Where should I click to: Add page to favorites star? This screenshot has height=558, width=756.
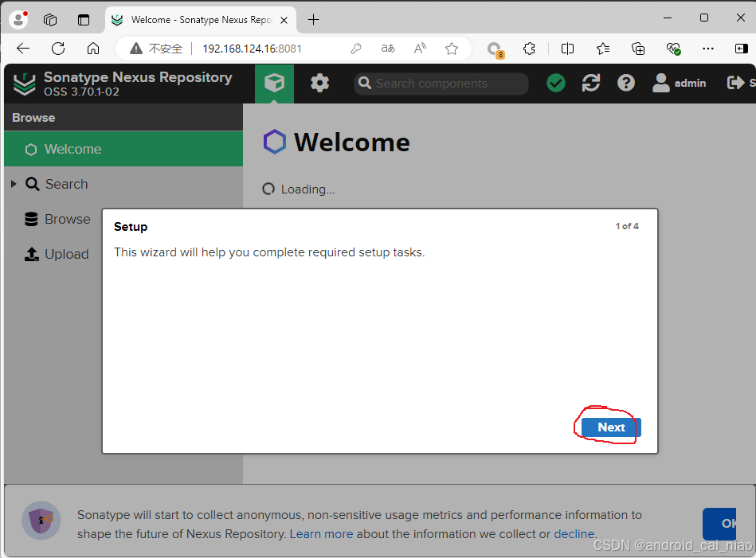pyautogui.click(x=452, y=49)
